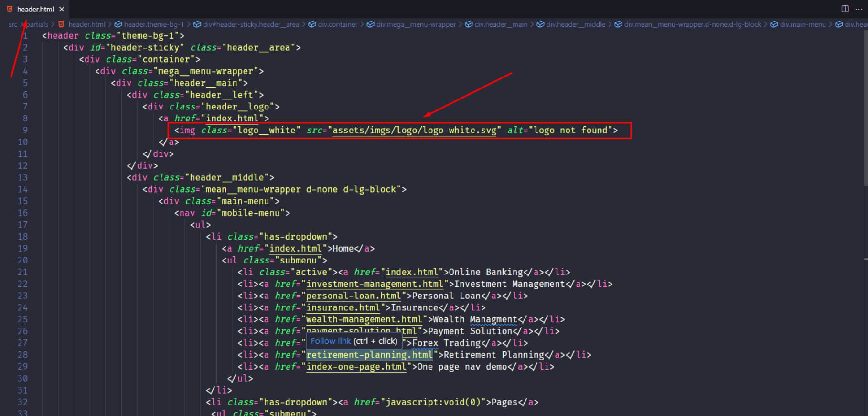This screenshot has width=868, height=416.
Task: Click the vertical editor scrollbar thumb
Action: click(x=866, y=109)
